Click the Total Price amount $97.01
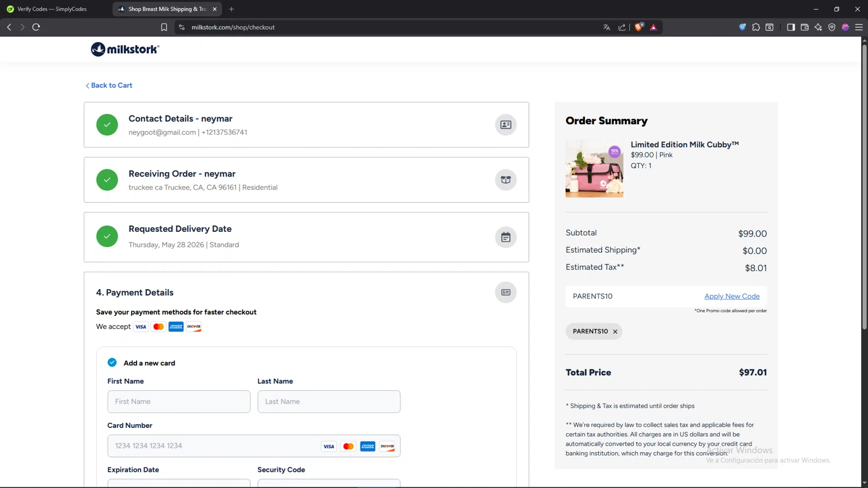868x488 pixels. pyautogui.click(x=753, y=372)
